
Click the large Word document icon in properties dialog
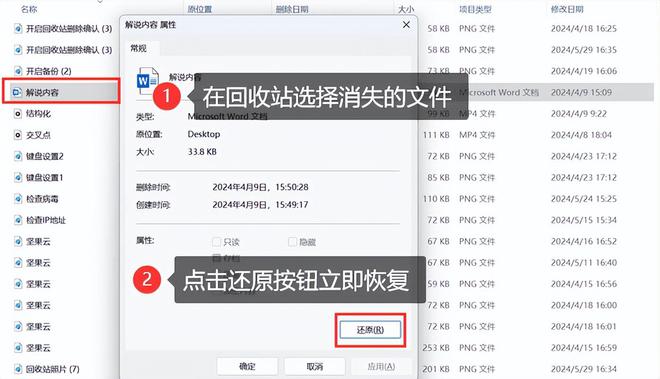tap(147, 80)
